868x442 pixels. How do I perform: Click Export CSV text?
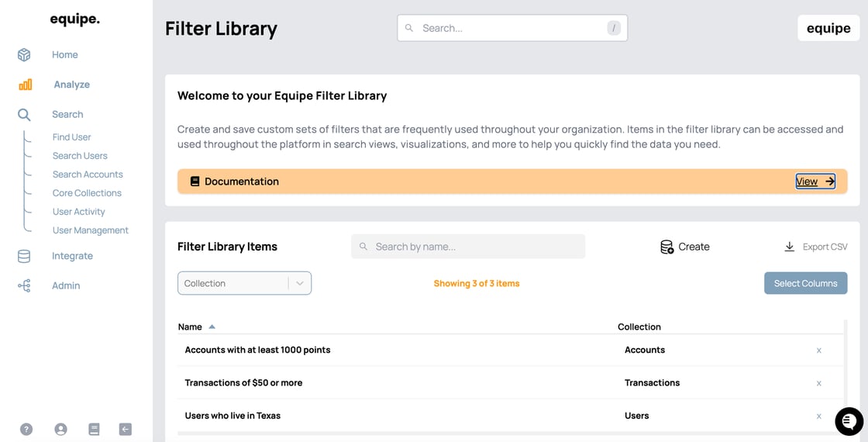point(825,247)
